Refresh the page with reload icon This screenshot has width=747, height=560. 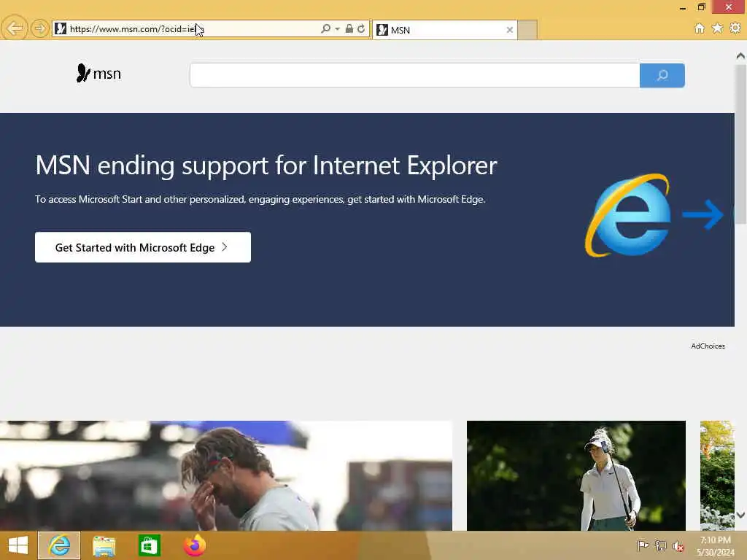361,28
